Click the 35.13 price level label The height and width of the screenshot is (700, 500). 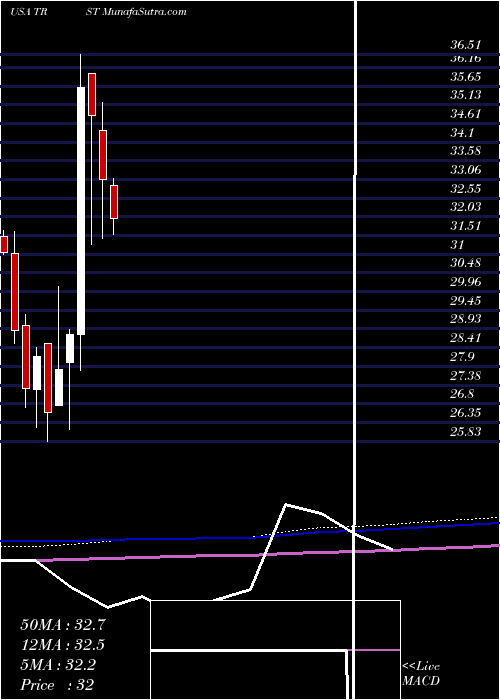[466, 95]
